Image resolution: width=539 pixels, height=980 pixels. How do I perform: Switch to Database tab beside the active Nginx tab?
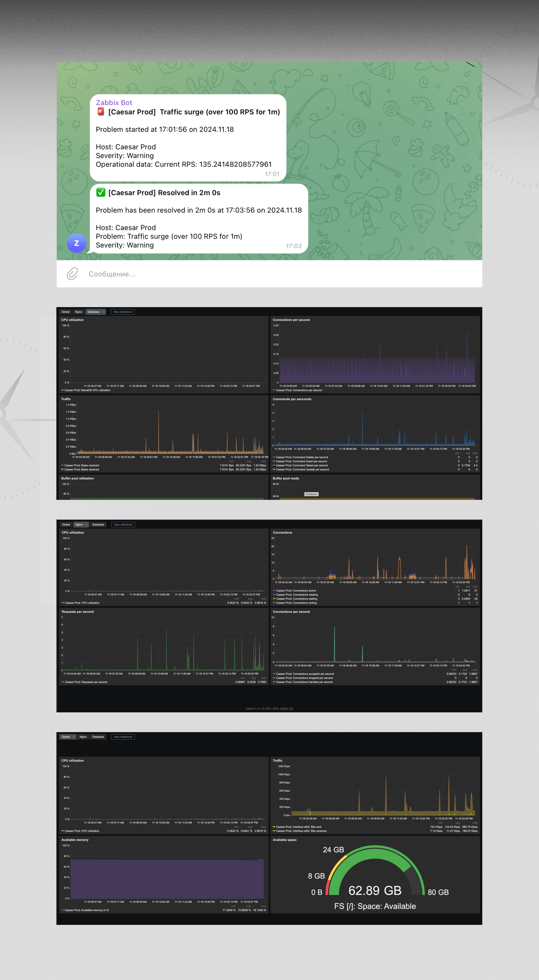tap(98, 525)
